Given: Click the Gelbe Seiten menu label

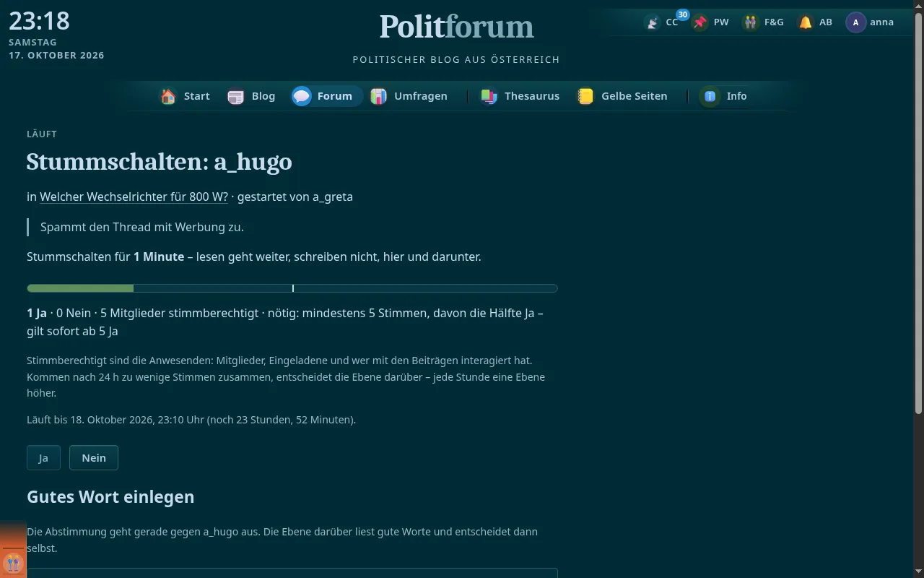Looking at the screenshot, I should (x=635, y=96).
